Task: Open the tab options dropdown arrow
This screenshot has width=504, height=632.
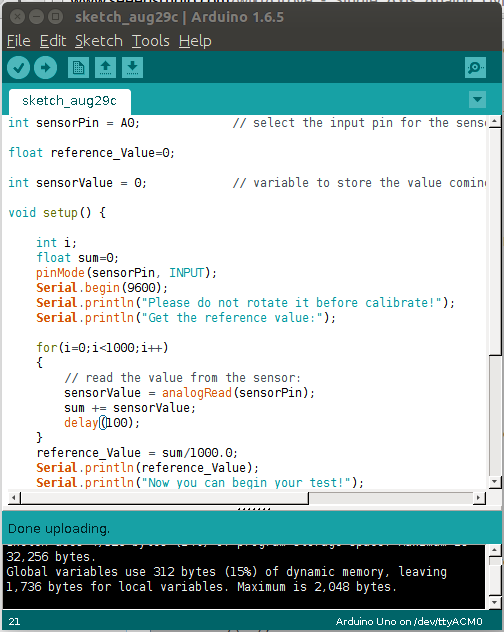Action: (477, 99)
